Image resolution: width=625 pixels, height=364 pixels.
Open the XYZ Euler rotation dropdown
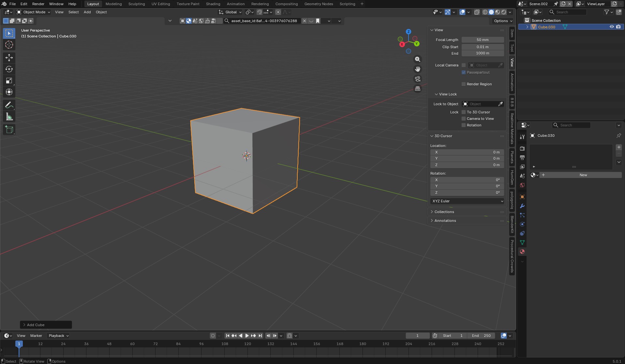coord(467,201)
